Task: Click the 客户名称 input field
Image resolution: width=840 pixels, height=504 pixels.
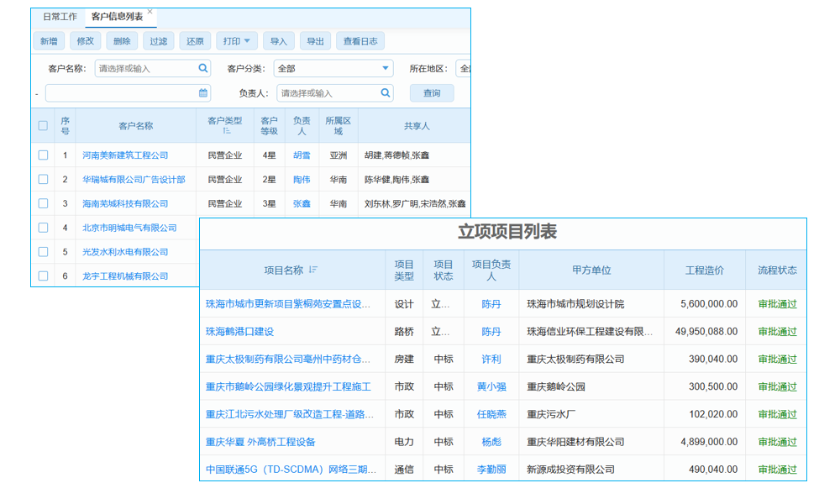Action: click(147, 69)
